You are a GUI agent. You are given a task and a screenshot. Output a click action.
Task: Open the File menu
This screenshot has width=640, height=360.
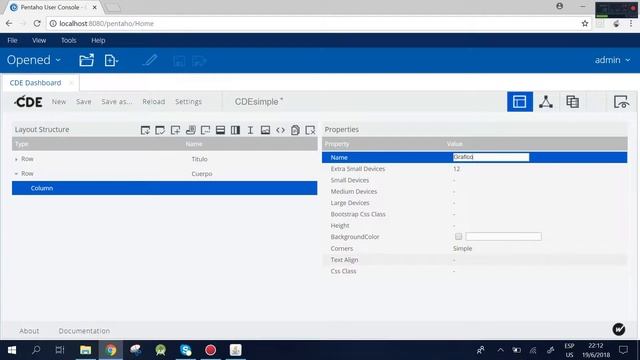[12, 40]
